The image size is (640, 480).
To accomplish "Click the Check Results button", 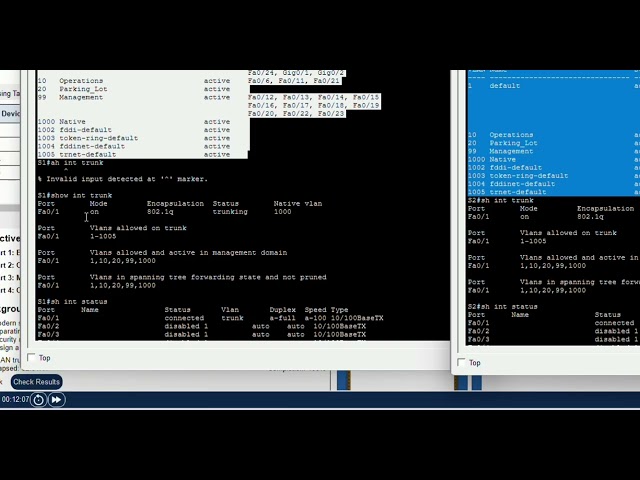I will (36, 382).
